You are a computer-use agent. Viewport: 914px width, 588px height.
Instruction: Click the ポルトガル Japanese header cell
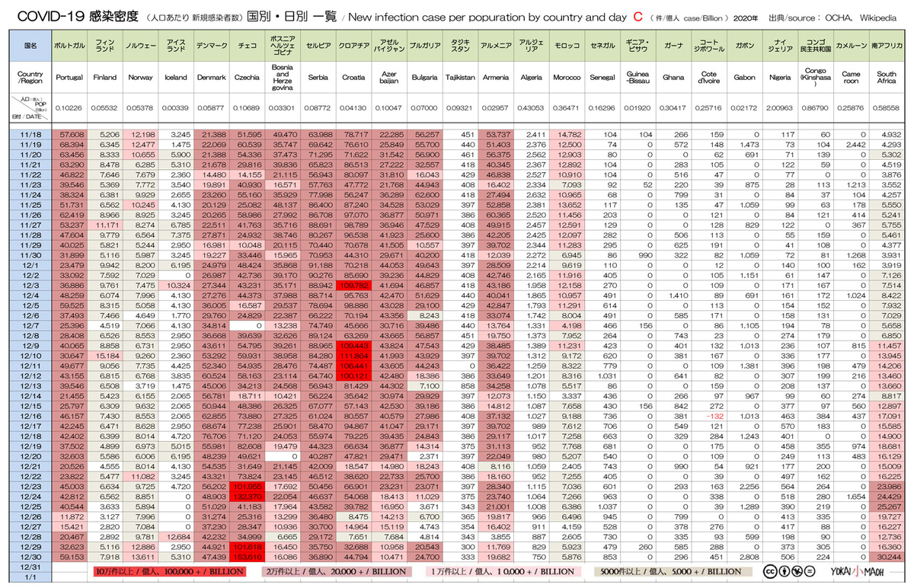pyautogui.click(x=69, y=46)
